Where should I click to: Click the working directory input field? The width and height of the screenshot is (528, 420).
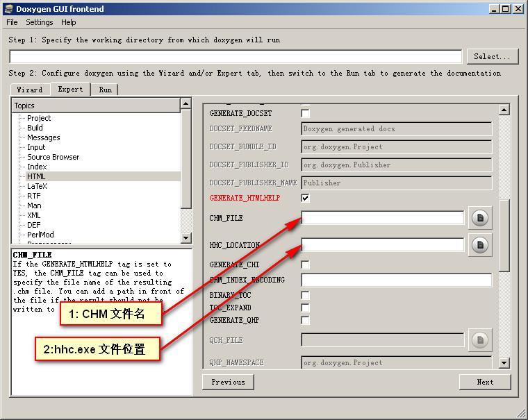[x=236, y=56]
